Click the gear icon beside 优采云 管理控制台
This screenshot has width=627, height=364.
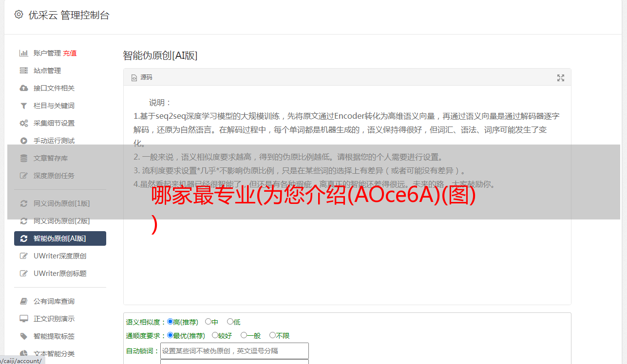click(x=19, y=15)
